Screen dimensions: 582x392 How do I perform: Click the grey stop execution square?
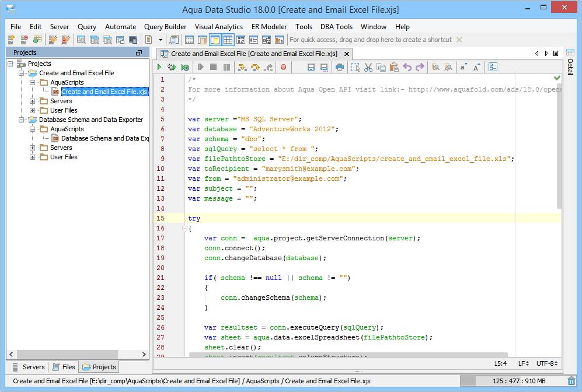point(214,67)
